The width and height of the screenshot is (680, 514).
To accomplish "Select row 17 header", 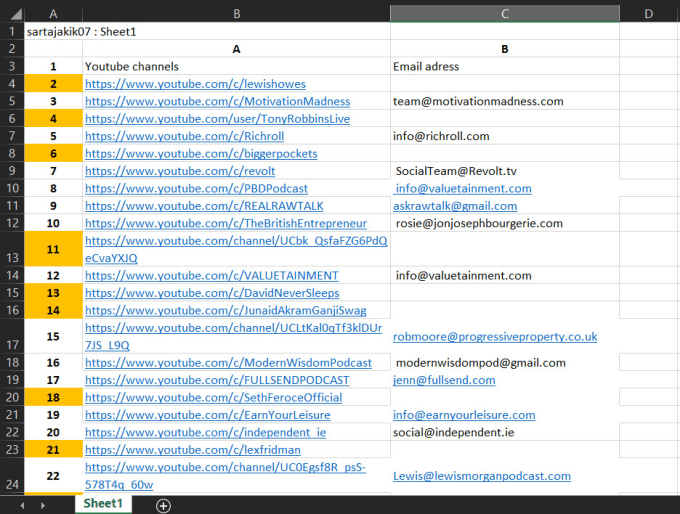I will click(12, 336).
